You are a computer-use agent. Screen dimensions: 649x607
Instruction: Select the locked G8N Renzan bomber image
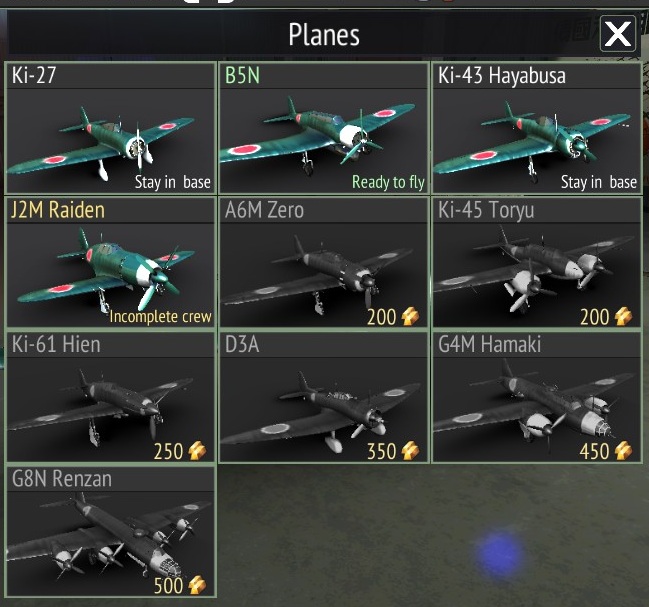pyautogui.click(x=111, y=543)
